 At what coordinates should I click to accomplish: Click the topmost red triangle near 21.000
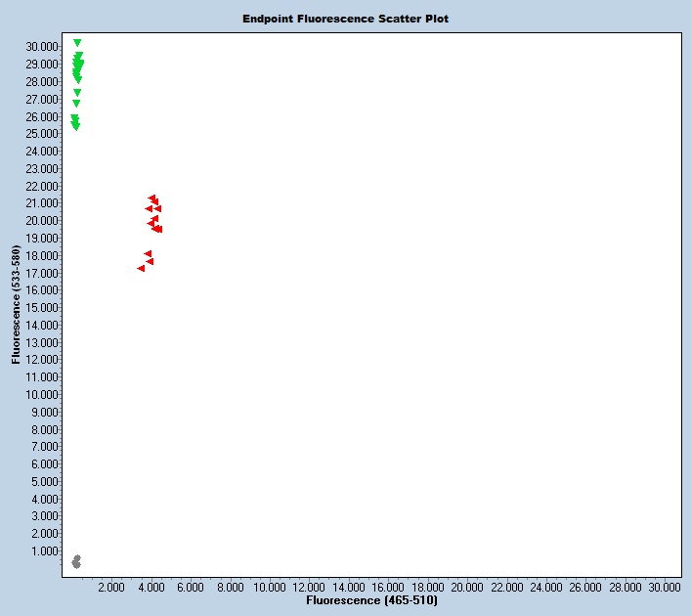click(x=151, y=198)
